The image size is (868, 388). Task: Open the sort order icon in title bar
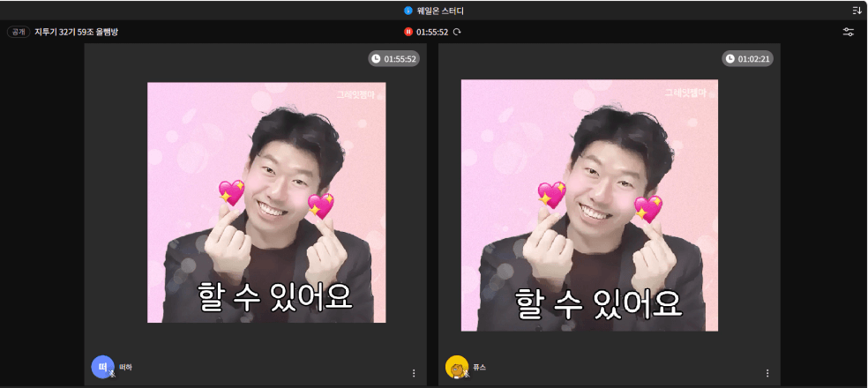[857, 11]
